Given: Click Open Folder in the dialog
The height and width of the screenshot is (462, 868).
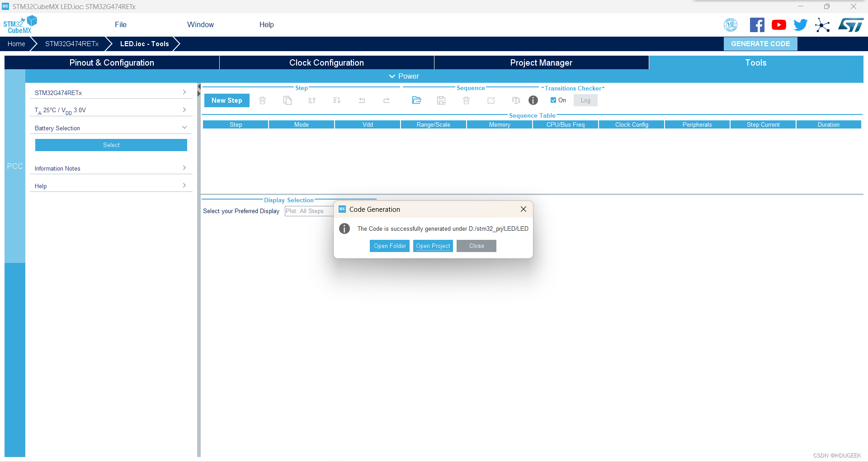Looking at the screenshot, I should (x=390, y=246).
